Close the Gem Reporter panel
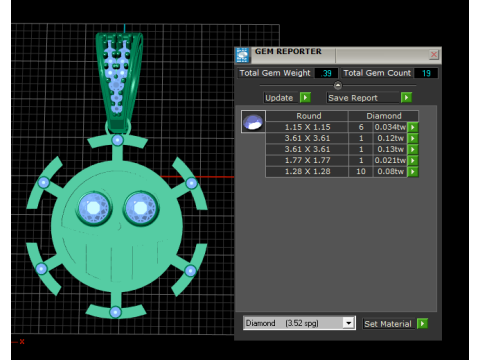Image resolution: width=480 pixels, height=360 pixels. click(x=434, y=54)
